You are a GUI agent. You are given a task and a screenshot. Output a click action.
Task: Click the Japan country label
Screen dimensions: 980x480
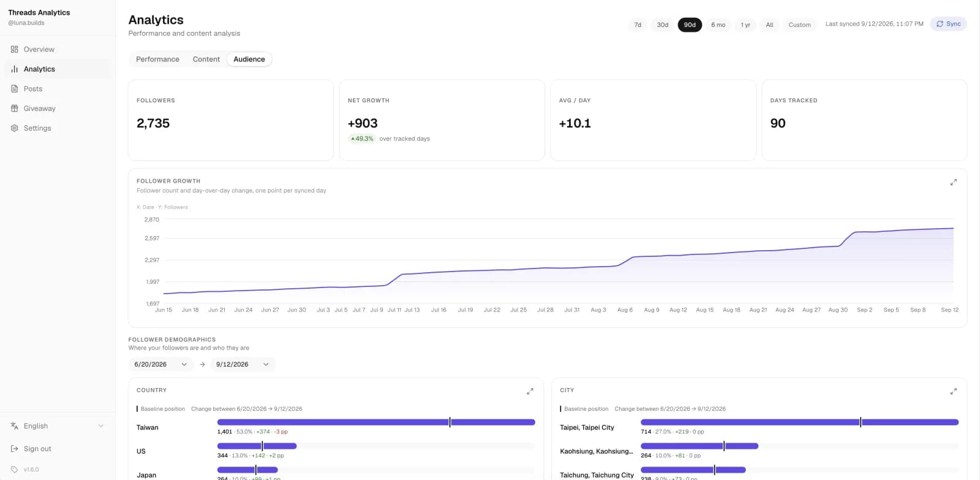click(x=146, y=475)
